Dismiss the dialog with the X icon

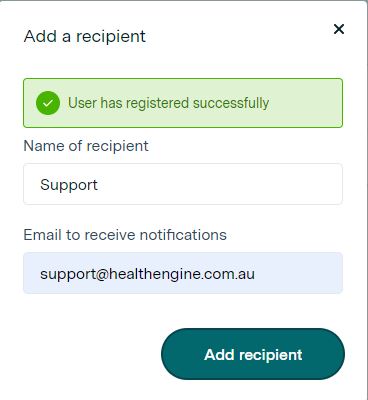click(x=339, y=29)
